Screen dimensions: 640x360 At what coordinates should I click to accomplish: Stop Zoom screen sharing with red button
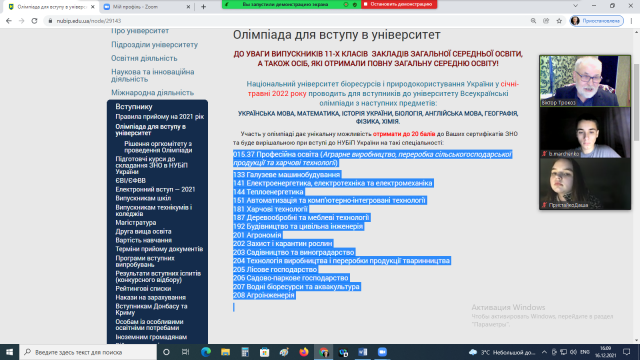[x=399, y=4]
